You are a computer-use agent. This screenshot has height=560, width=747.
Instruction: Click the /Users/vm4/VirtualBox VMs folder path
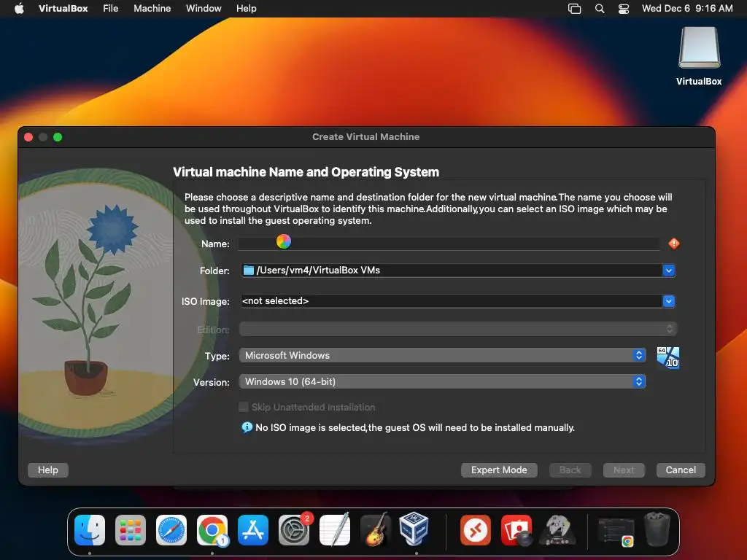(318, 271)
